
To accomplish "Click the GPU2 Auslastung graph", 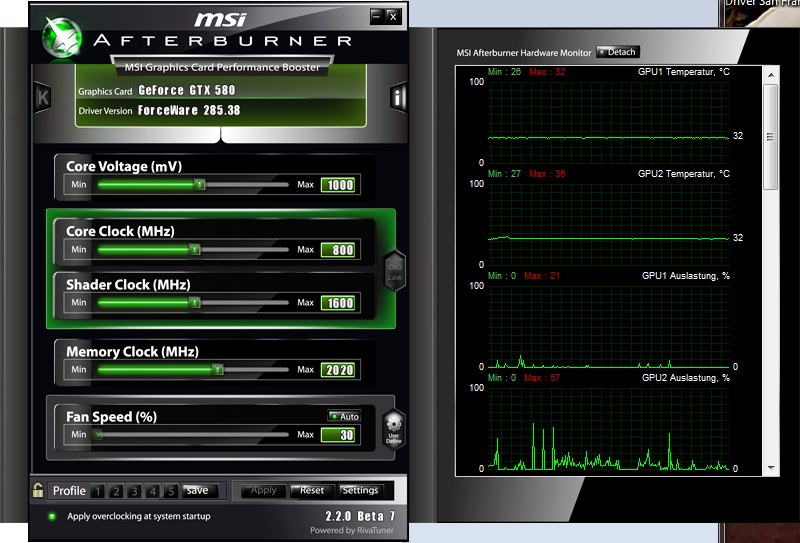I will [609, 429].
